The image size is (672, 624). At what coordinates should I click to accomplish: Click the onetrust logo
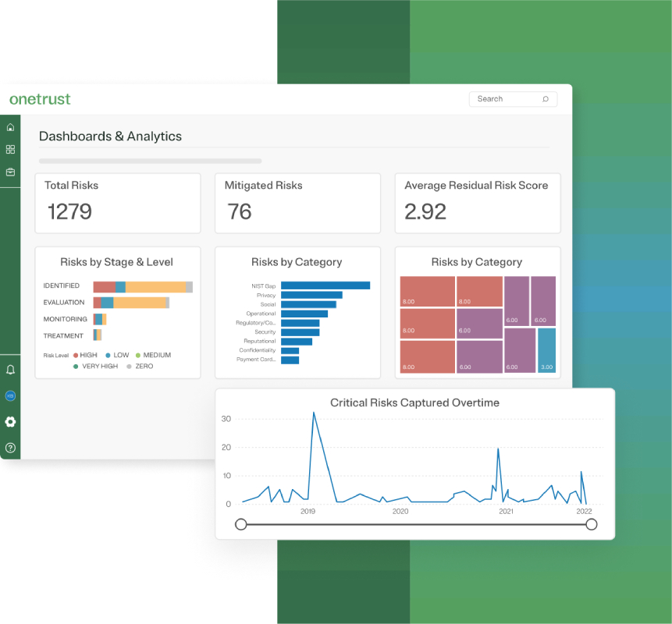point(40,99)
